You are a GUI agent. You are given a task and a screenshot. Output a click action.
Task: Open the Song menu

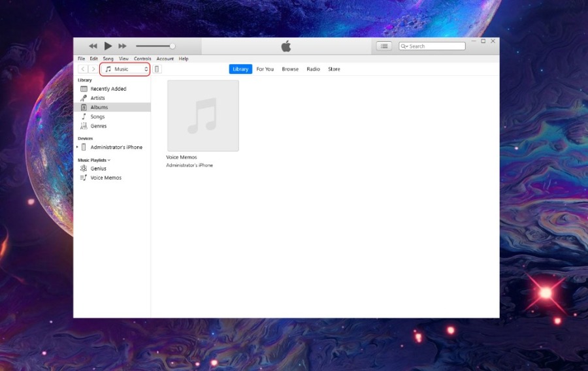[x=108, y=59]
